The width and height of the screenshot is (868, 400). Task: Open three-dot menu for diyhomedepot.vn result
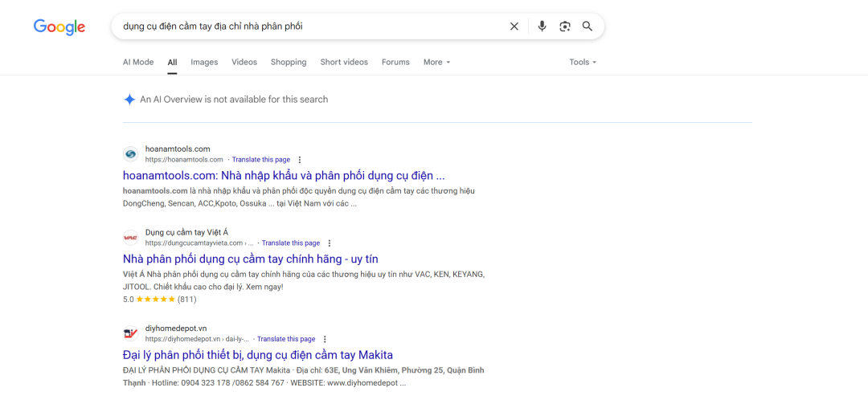(x=325, y=339)
